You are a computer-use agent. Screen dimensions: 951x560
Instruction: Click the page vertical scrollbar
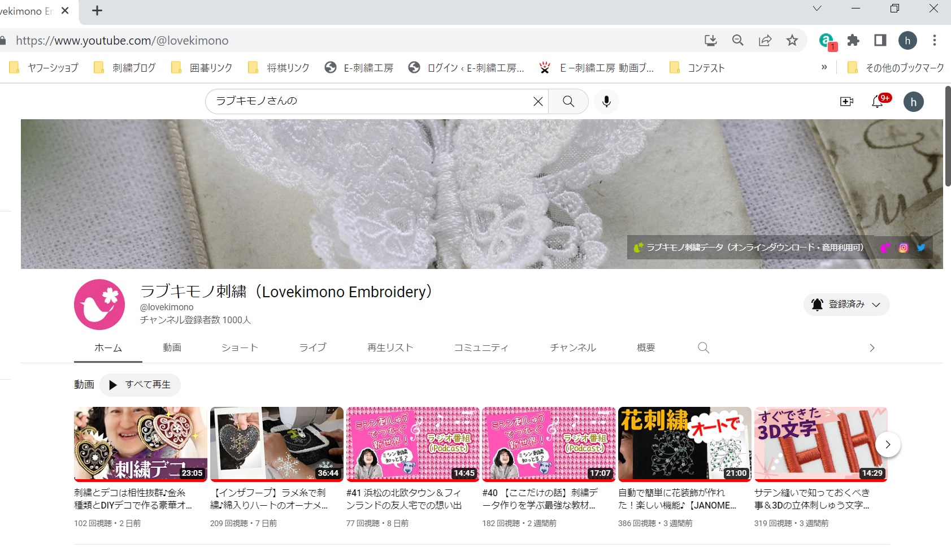[948, 136]
